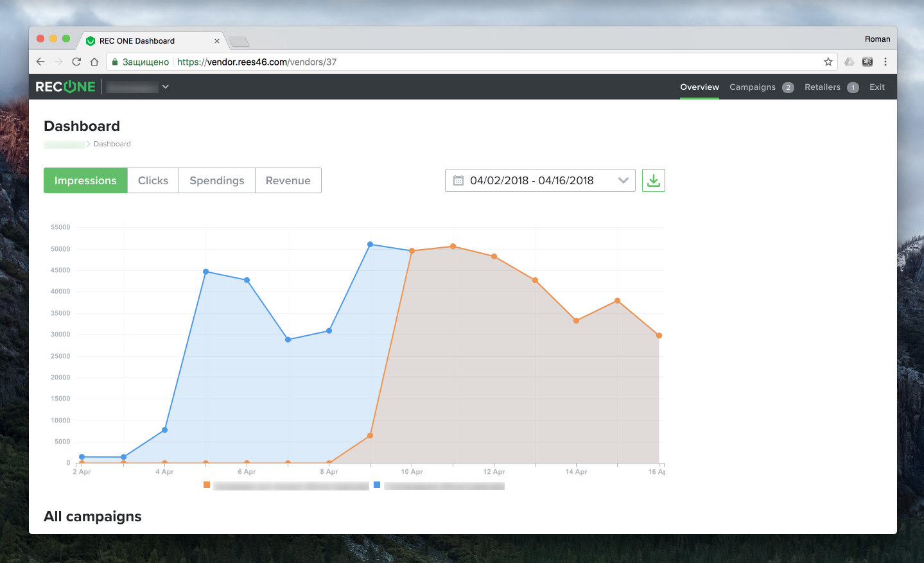Click the calendar icon in date picker
924x563 pixels.
pyautogui.click(x=458, y=180)
